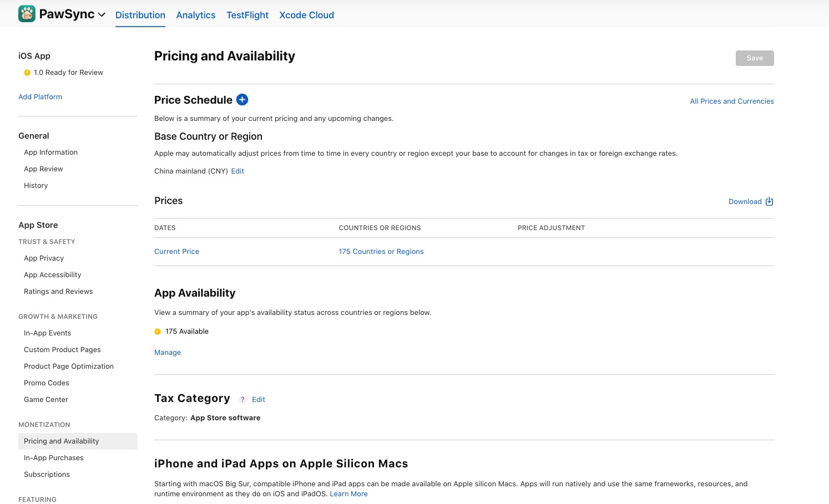Click the China mainland (CNY) text
The image size is (829, 504).
(x=191, y=171)
